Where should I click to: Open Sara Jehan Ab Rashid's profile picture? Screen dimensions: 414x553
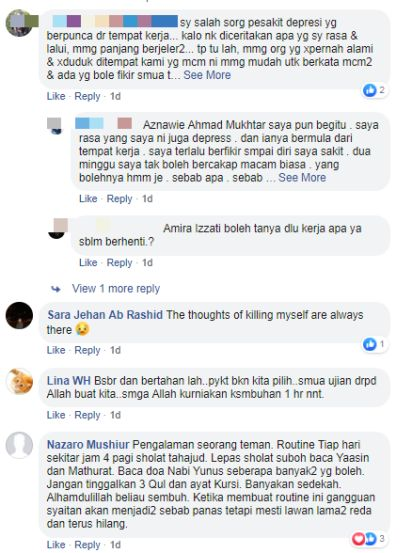point(19,315)
